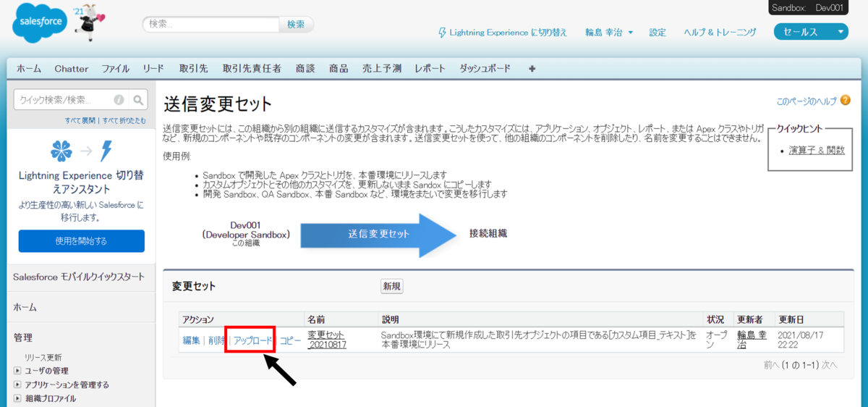Click the Sandbox: Dev001 badge
Image resolution: width=868 pixels, height=407 pixels.
point(809,8)
